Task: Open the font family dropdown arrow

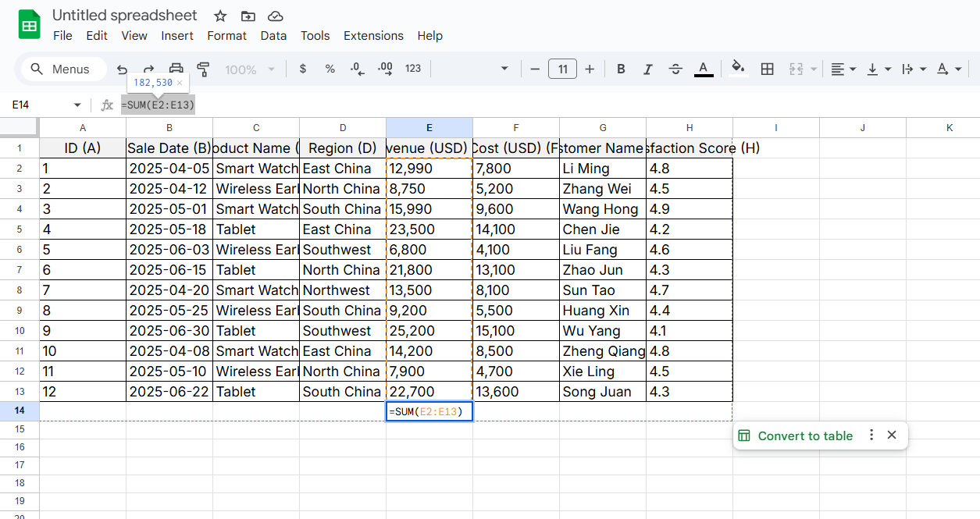Action: point(504,69)
